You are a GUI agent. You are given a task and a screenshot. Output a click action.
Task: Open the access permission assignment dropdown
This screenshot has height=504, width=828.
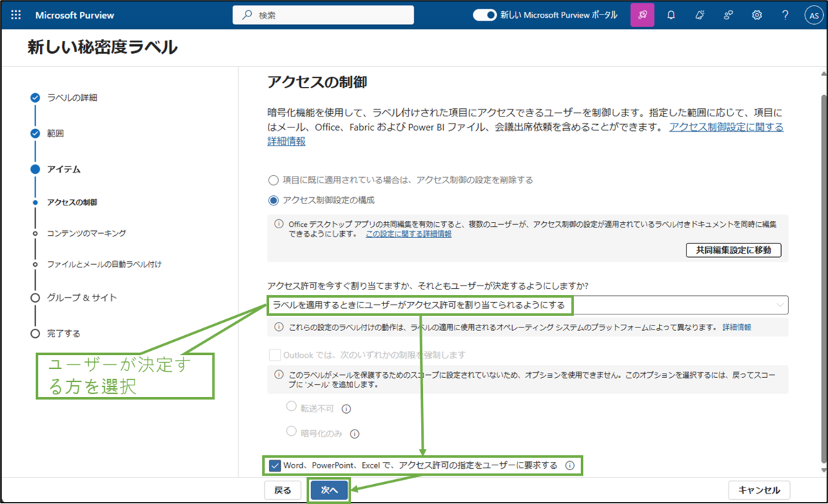[528, 305]
